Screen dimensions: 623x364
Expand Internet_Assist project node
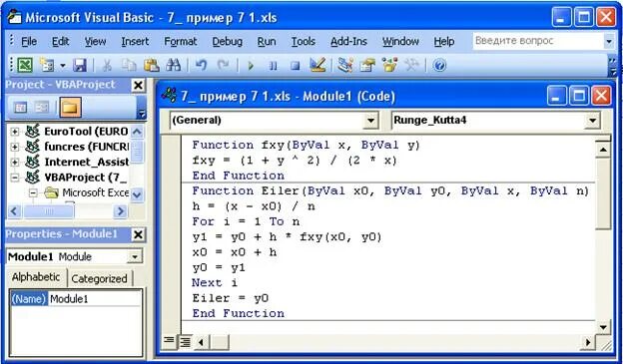pyautogui.click(x=15, y=162)
